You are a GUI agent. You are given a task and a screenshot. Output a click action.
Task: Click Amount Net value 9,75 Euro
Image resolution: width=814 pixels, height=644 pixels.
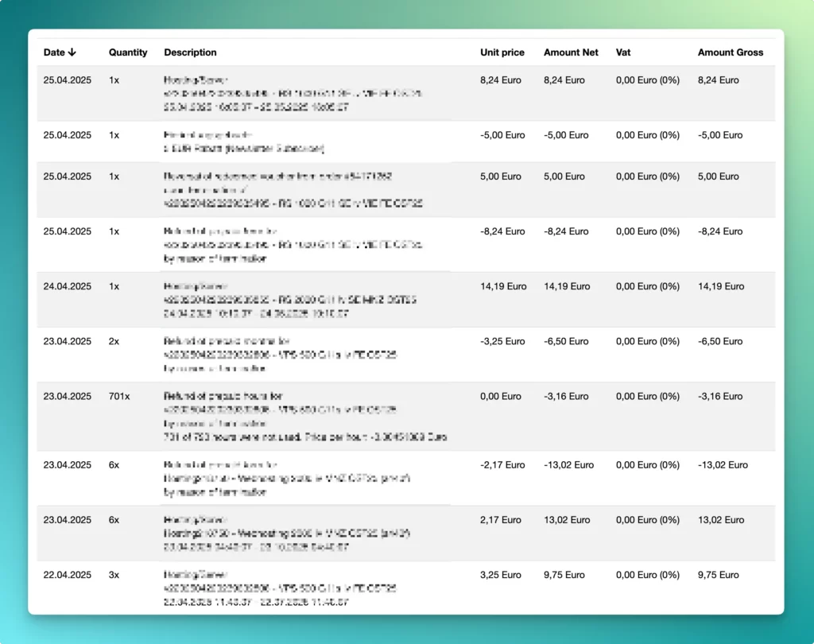click(x=564, y=575)
